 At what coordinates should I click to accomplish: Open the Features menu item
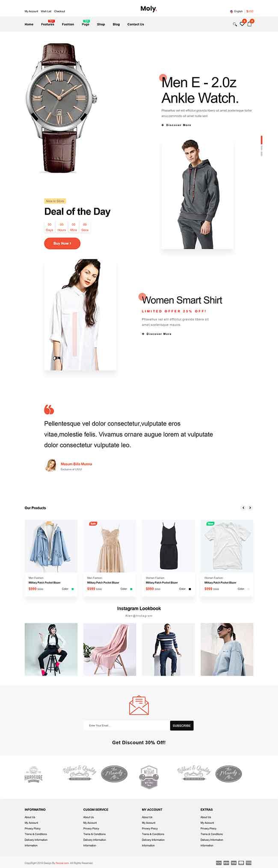(47, 24)
